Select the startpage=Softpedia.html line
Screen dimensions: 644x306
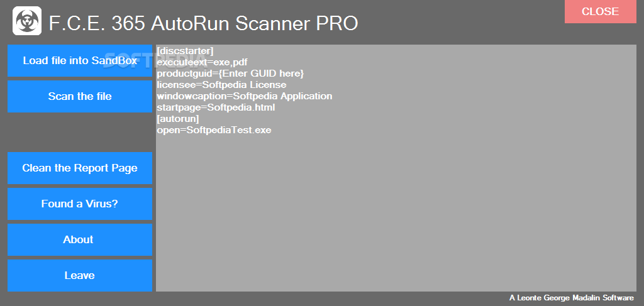(x=216, y=108)
